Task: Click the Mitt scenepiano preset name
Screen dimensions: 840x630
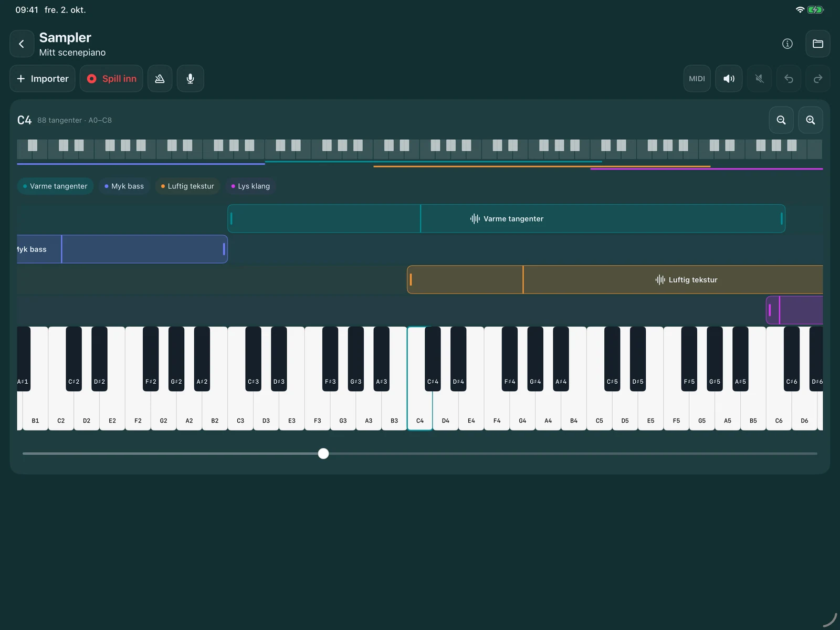Action: point(72,52)
